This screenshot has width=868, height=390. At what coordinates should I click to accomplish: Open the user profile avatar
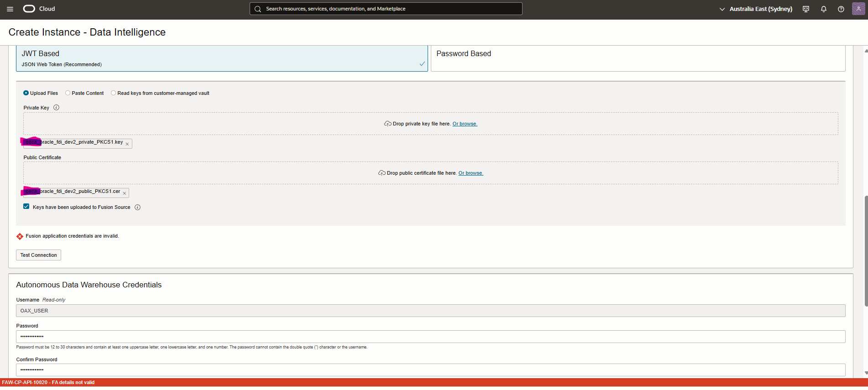point(858,9)
